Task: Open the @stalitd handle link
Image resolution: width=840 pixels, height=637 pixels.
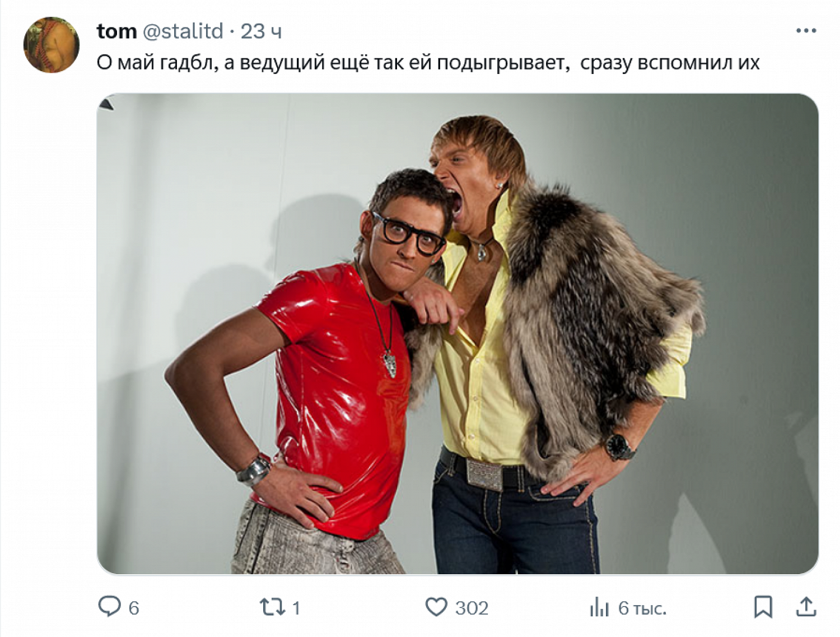Action: 183,31
